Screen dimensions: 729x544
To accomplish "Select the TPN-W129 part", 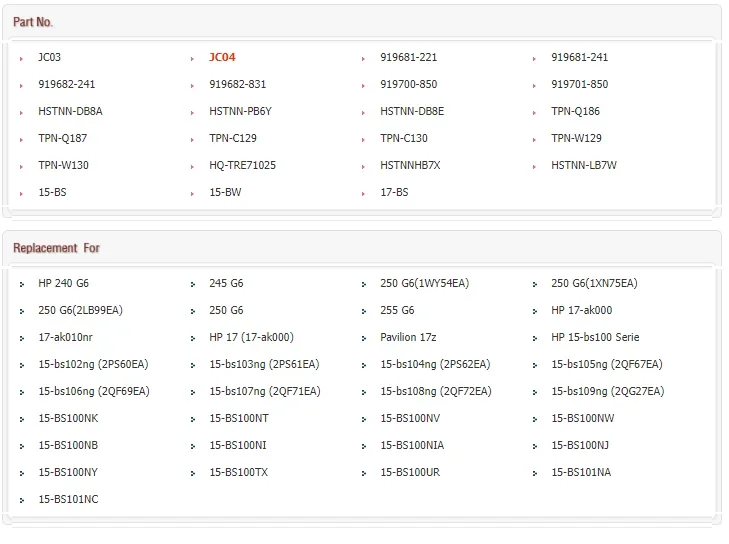I will [577, 138].
